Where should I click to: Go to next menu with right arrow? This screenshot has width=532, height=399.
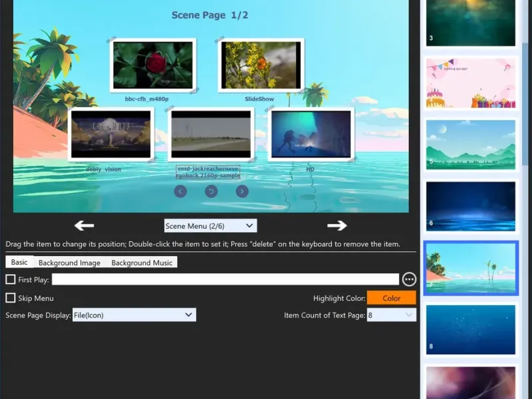coord(337,225)
